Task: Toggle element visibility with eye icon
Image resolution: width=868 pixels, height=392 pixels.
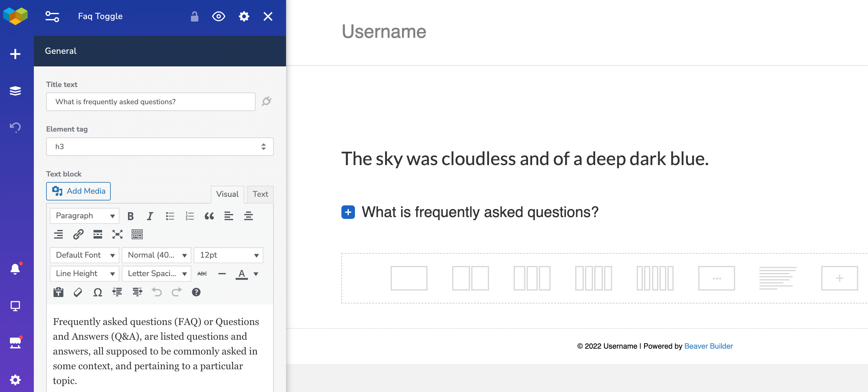Action: [x=219, y=17]
